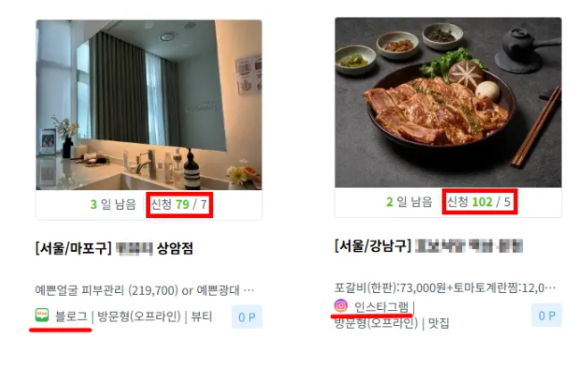Click the 3 일 남음 remaining days label
The width and height of the screenshot is (588, 376).
click(x=113, y=205)
